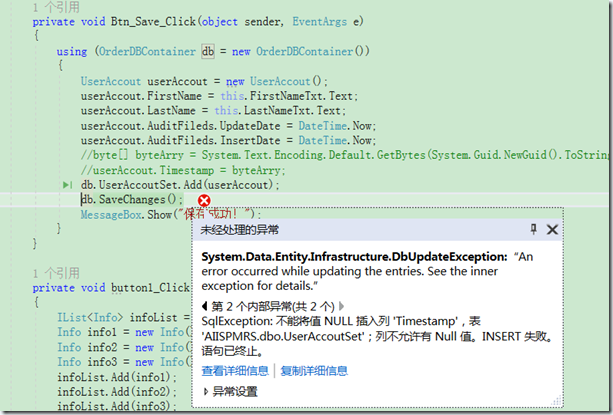Click the '1 个引用' CodeLens above Btn_Save_Click

[x=56, y=7]
